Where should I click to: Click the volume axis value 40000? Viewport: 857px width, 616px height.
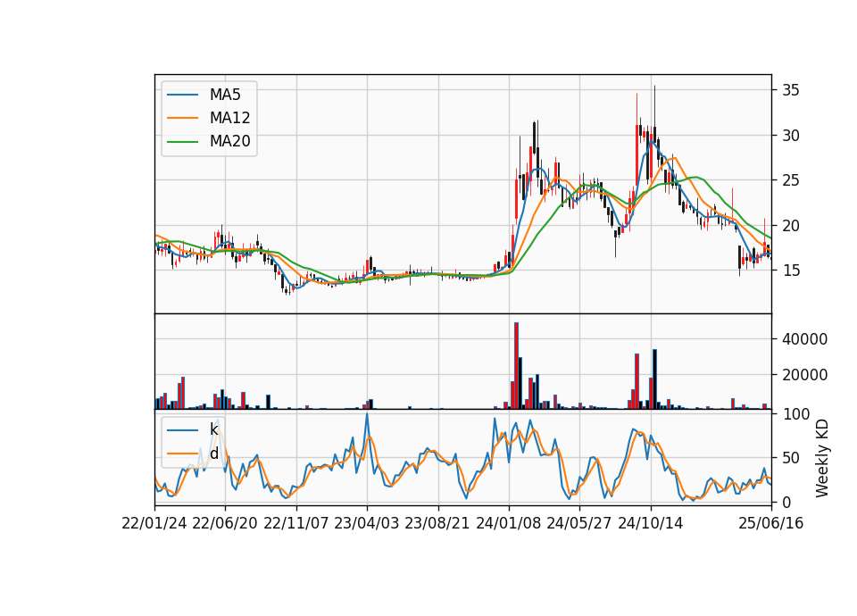tap(804, 339)
